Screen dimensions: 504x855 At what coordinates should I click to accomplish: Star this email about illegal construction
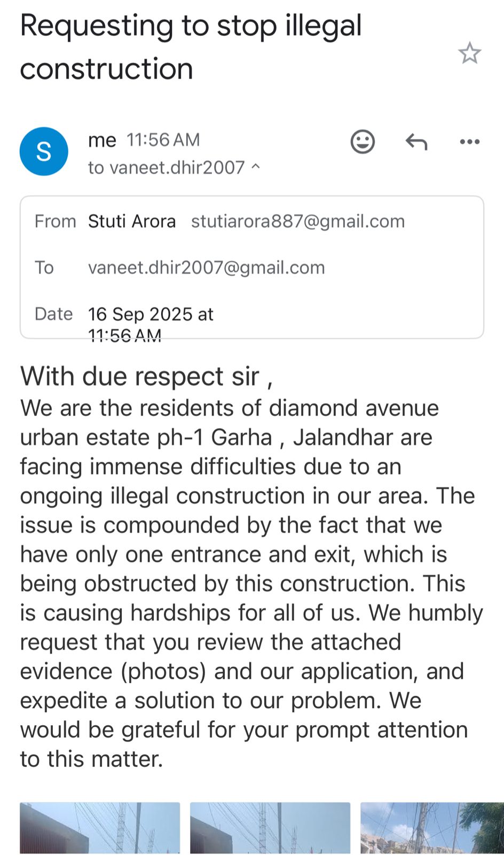point(469,53)
